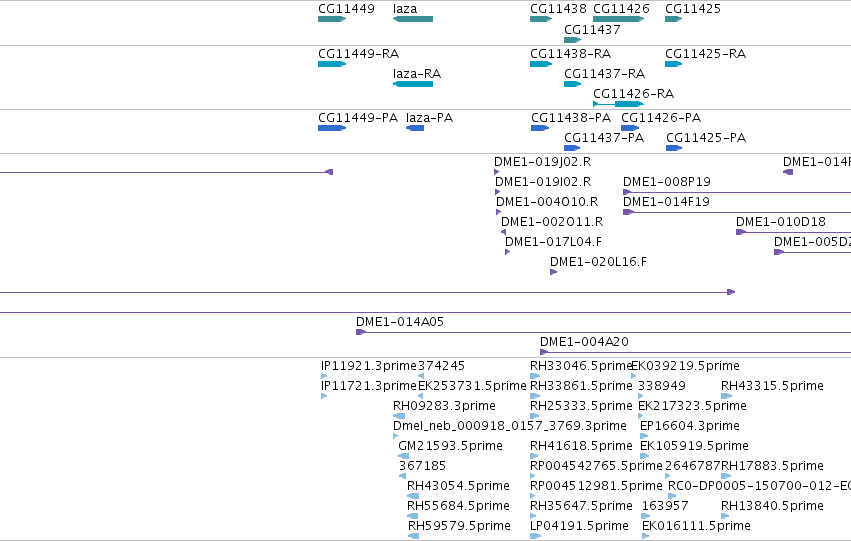Screen dimensions: 851x541
Task: Click the LP04191.5prime EST arrow
Action: [x=536, y=536]
